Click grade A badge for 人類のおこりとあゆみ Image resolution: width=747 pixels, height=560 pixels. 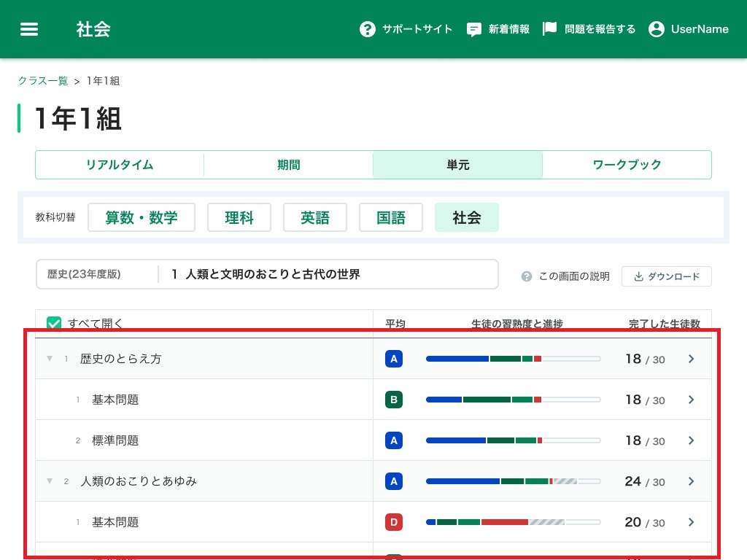click(393, 481)
